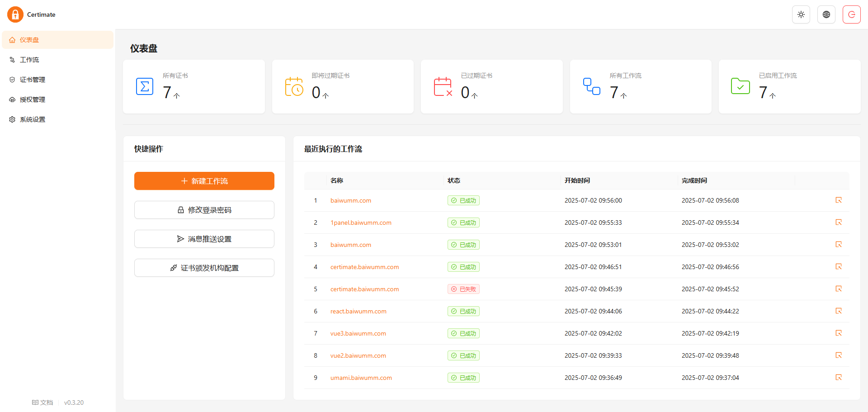The height and width of the screenshot is (412, 868).
Task: View details icon for react.baiwumm.com row
Action: [839, 311]
